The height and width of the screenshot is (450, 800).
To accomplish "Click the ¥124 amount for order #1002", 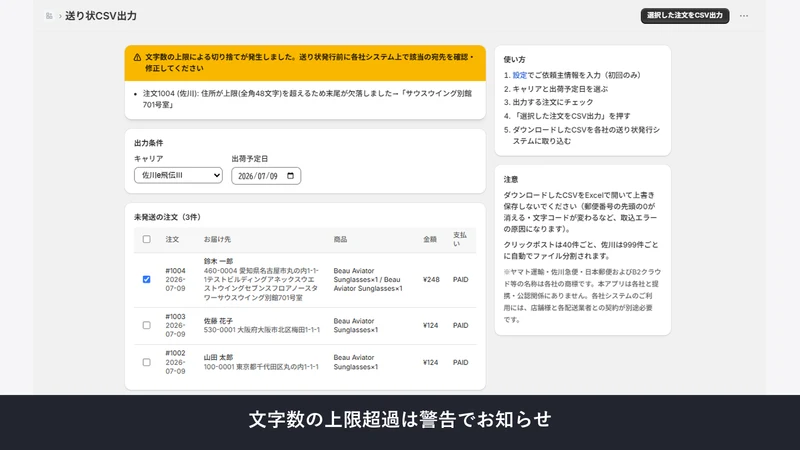I will coord(430,362).
